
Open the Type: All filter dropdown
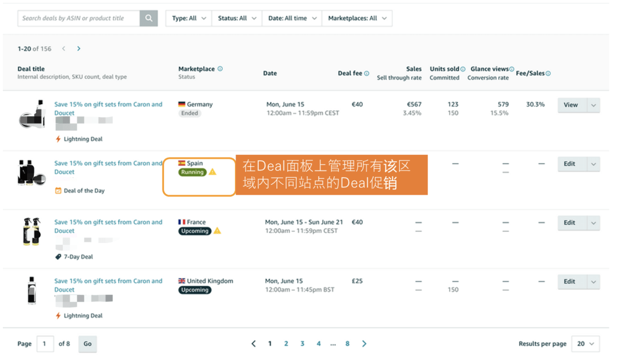188,18
